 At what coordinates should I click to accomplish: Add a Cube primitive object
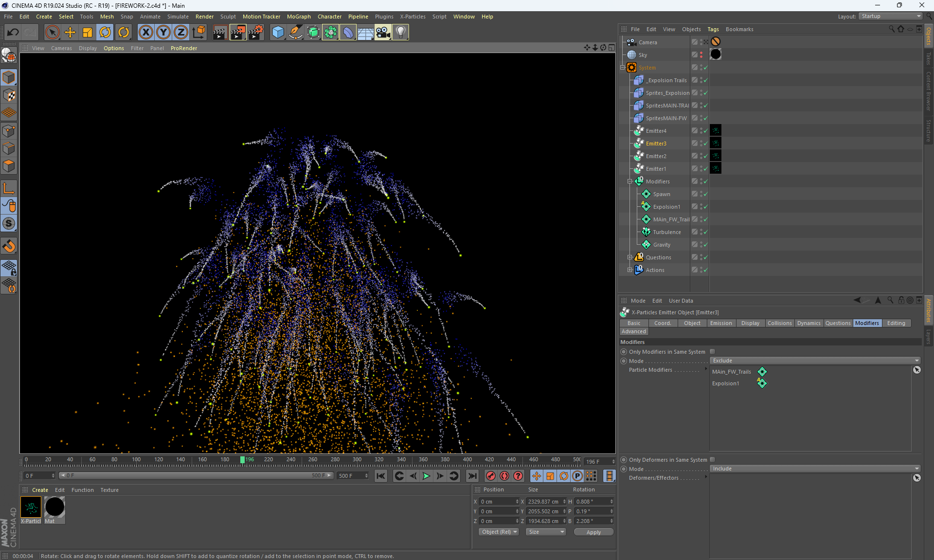click(x=278, y=33)
